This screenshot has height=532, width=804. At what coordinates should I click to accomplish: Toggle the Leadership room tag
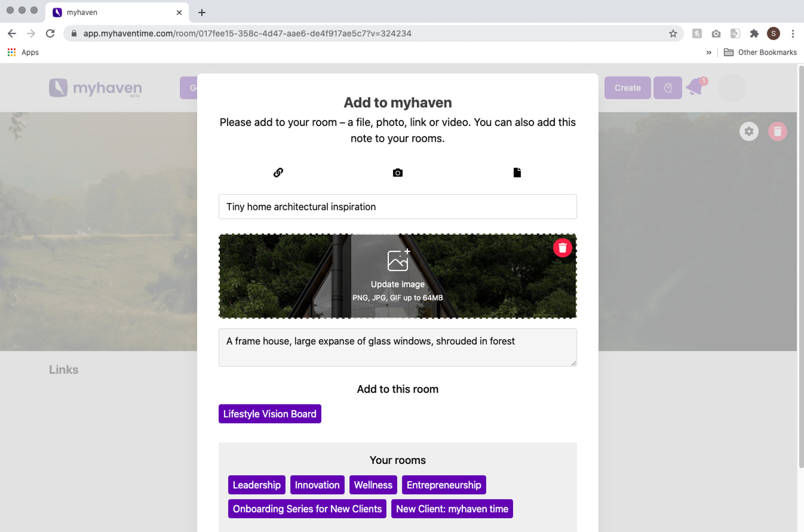coord(256,485)
